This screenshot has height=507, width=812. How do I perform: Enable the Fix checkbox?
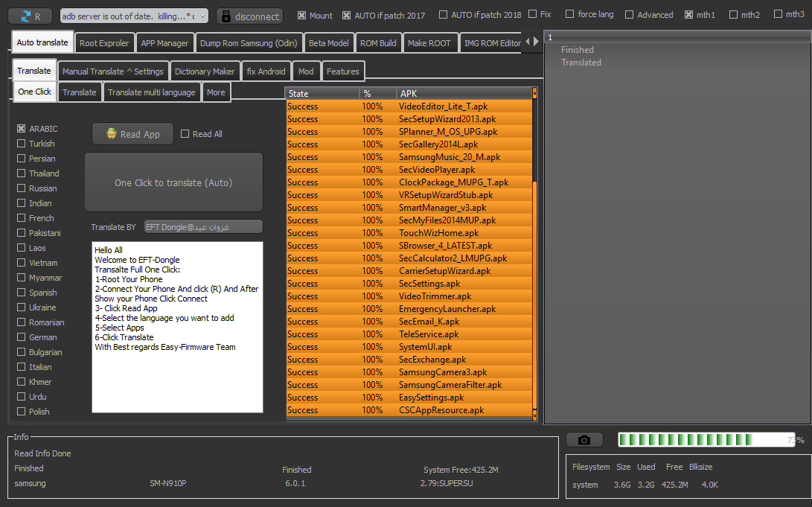point(532,14)
